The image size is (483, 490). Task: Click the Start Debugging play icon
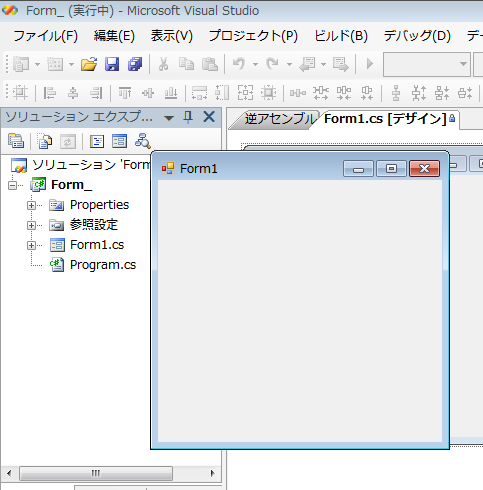point(370,63)
